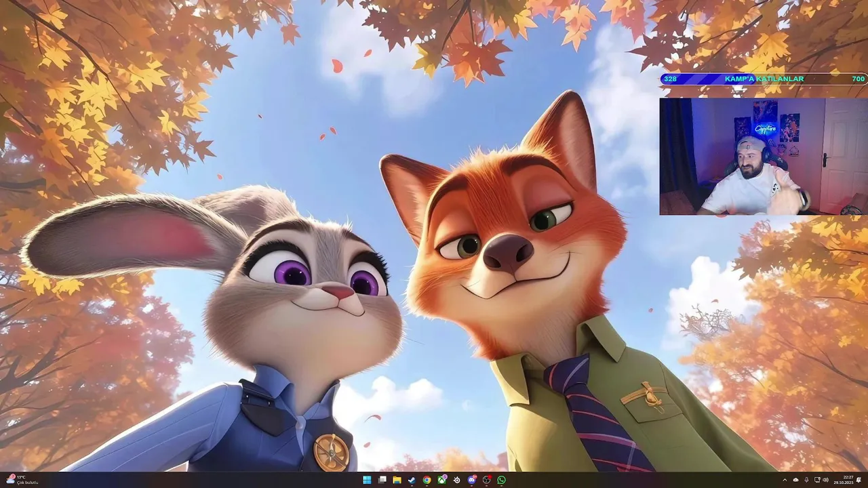Expand hidden system tray icons
Screen dimensions: 868x488
(785, 480)
